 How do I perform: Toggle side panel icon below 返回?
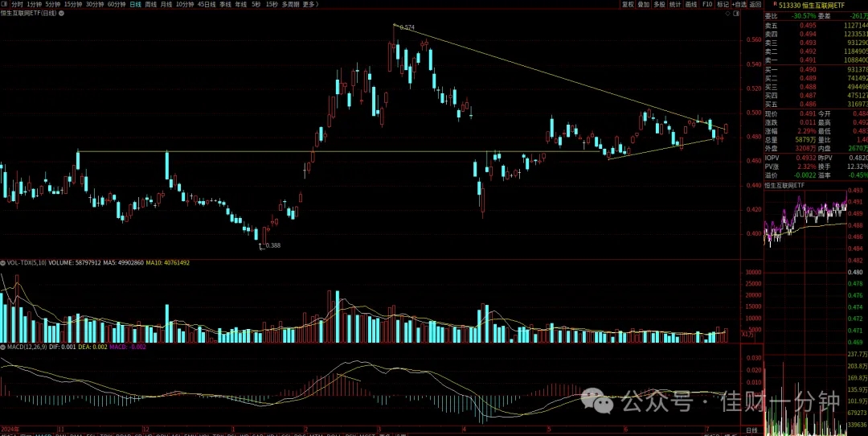click(735, 12)
